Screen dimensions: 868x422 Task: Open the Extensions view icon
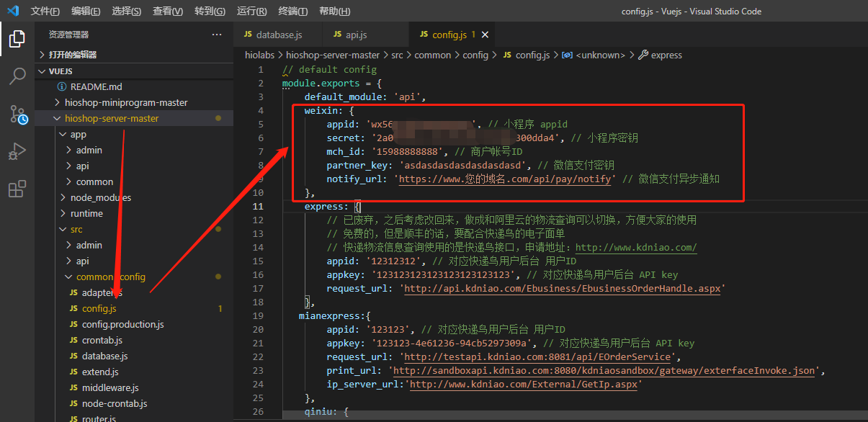(17, 189)
